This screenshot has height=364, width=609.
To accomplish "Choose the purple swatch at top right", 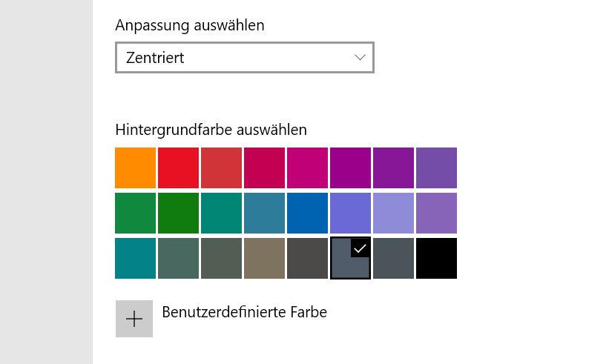I will point(436,168).
